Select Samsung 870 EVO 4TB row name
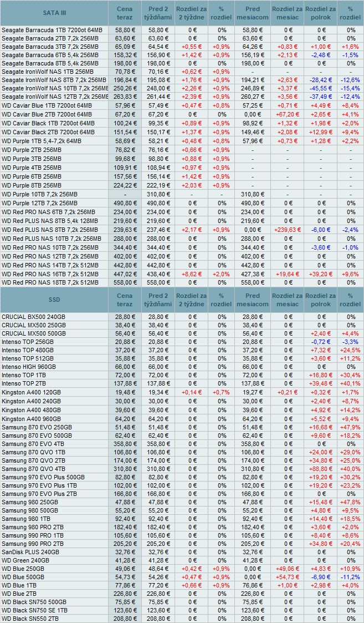Viewport: 364px width, 623px height. (33, 444)
